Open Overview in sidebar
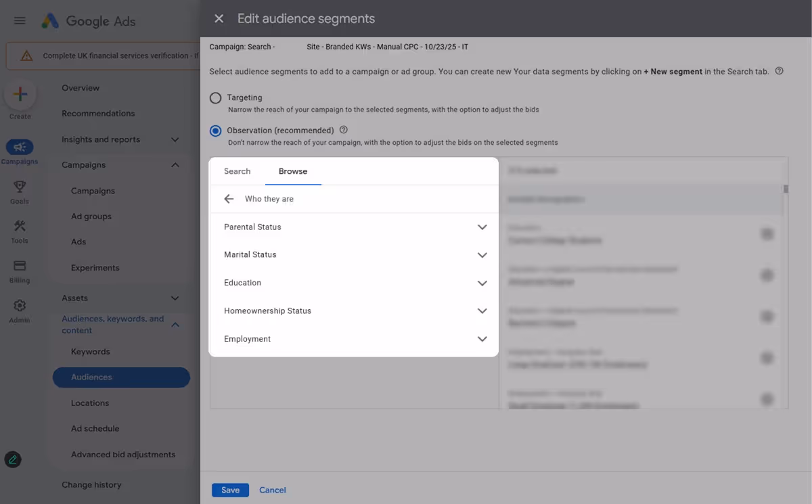The height and width of the screenshot is (504, 812). coord(81,88)
